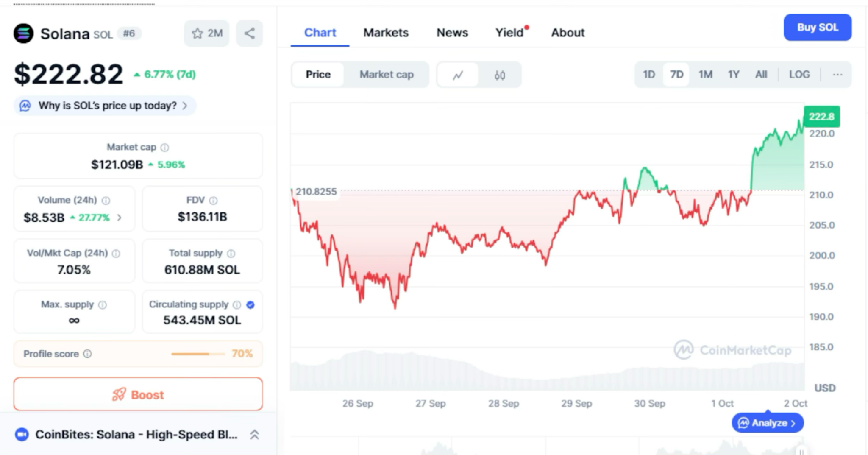Image resolution: width=868 pixels, height=455 pixels.
Task: Expand Volume (24h) details chevron
Action: (x=120, y=218)
